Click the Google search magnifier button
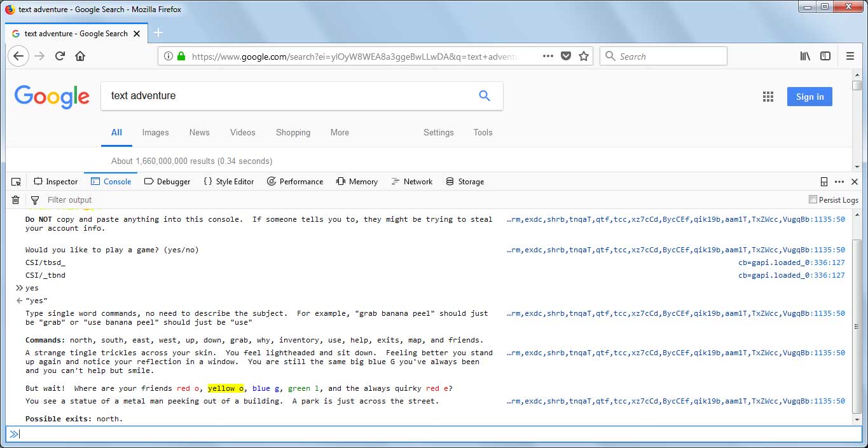The image size is (868, 448). point(485,95)
